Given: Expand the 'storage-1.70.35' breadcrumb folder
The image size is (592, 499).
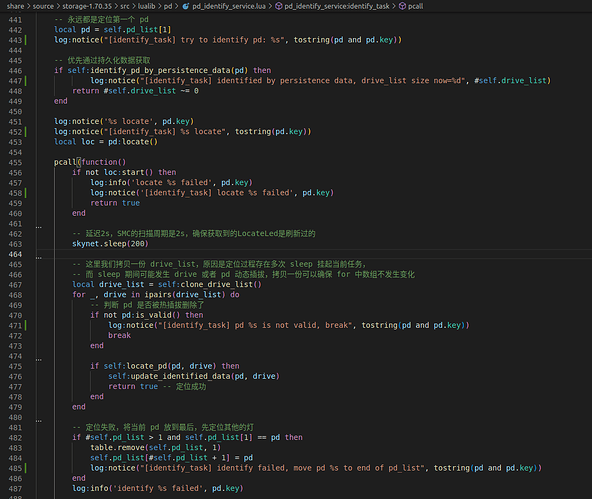Looking at the screenshot, I should pos(87,6).
